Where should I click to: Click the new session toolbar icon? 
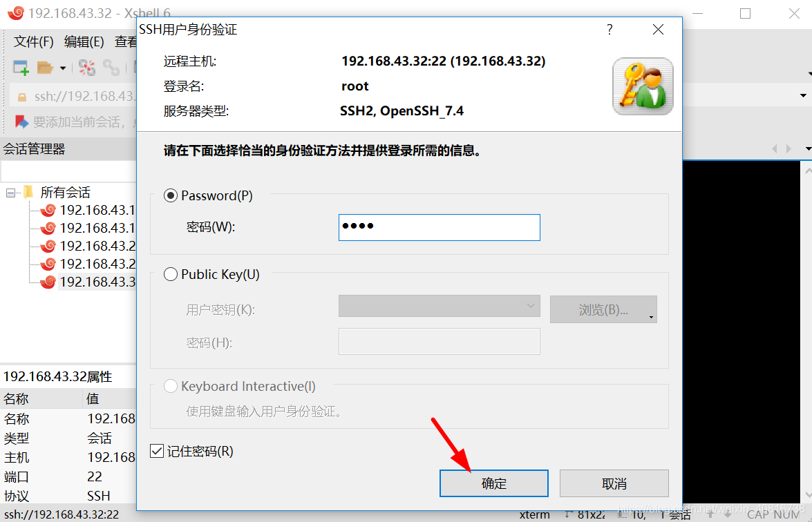pyautogui.click(x=21, y=68)
